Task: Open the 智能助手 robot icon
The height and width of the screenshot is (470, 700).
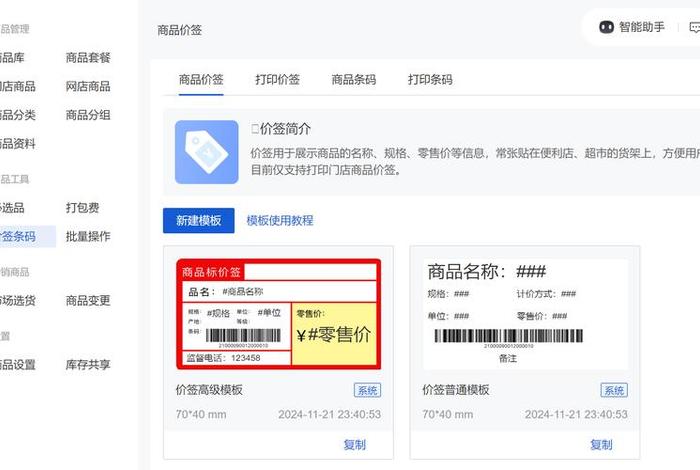Action: tap(606, 27)
